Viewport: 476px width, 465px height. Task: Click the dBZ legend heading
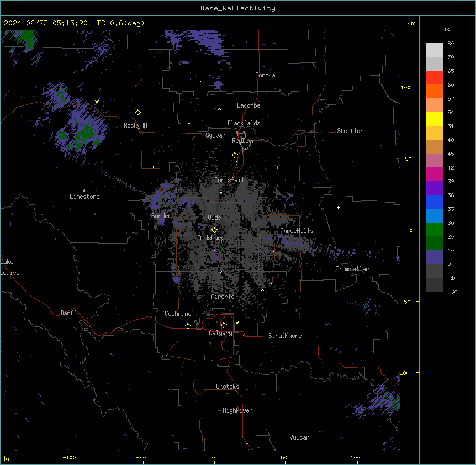pos(447,29)
